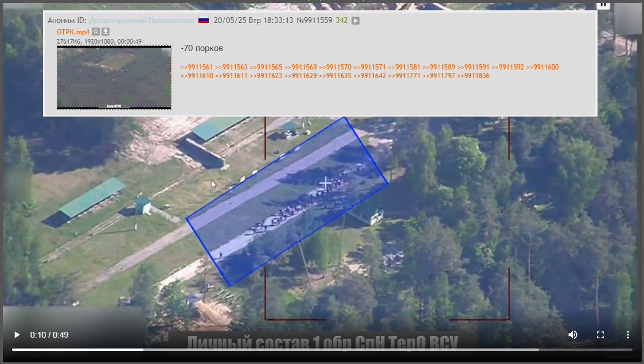Seek along the video progress bar
Image resolution: width=644 pixels, height=364 pixels.
[x=322, y=350]
